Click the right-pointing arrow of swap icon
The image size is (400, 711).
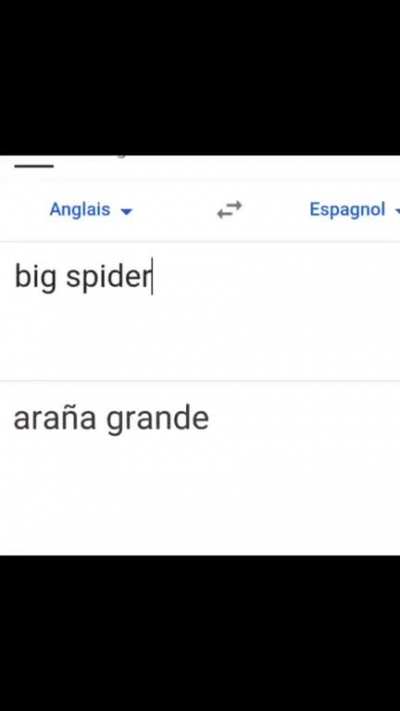234,205
